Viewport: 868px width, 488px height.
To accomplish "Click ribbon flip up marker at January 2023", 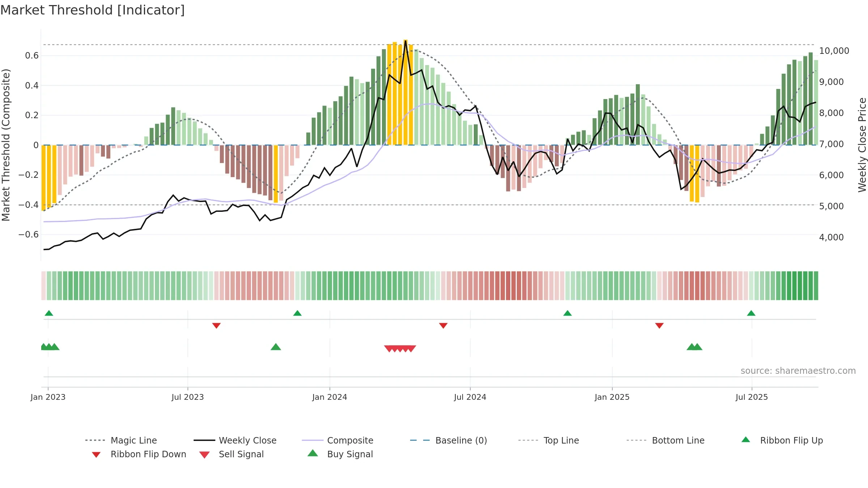I will click(49, 313).
